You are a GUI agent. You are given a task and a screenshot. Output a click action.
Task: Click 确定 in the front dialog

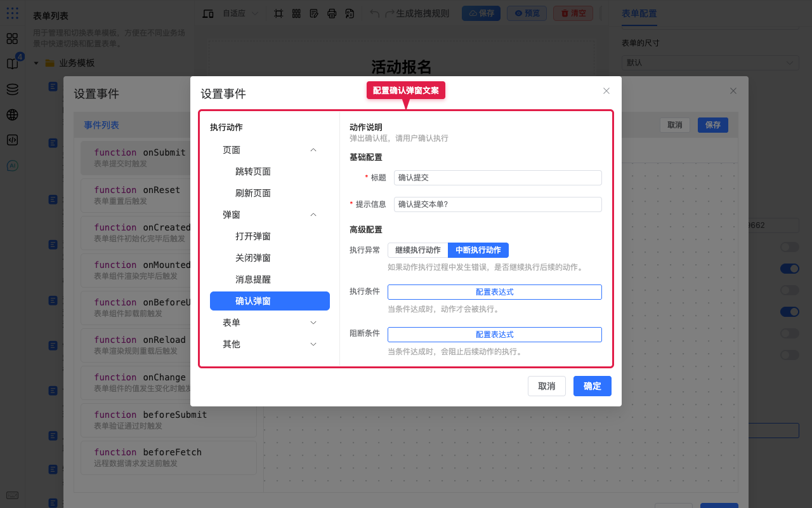pyautogui.click(x=593, y=386)
